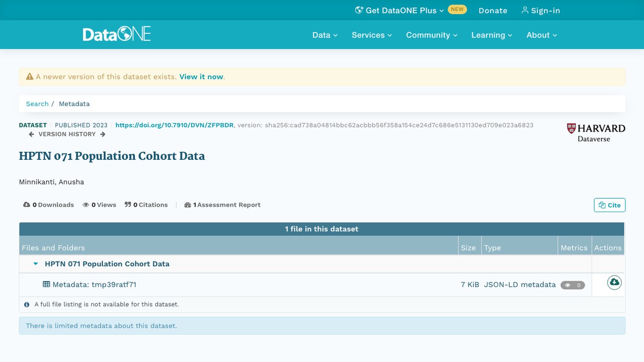Screen dimensions: 644x362
Task: Click the DataONE logo
Action: [x=117, y=34]
